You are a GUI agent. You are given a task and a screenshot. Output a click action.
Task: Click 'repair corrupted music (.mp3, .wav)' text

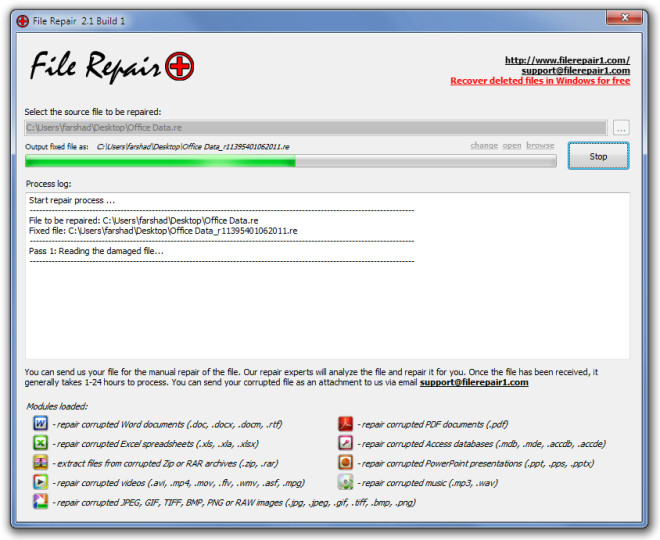[428, 483]
